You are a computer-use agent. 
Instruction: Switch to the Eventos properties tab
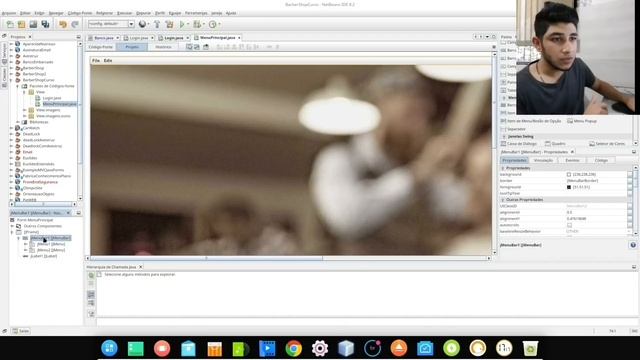point(572,160)
